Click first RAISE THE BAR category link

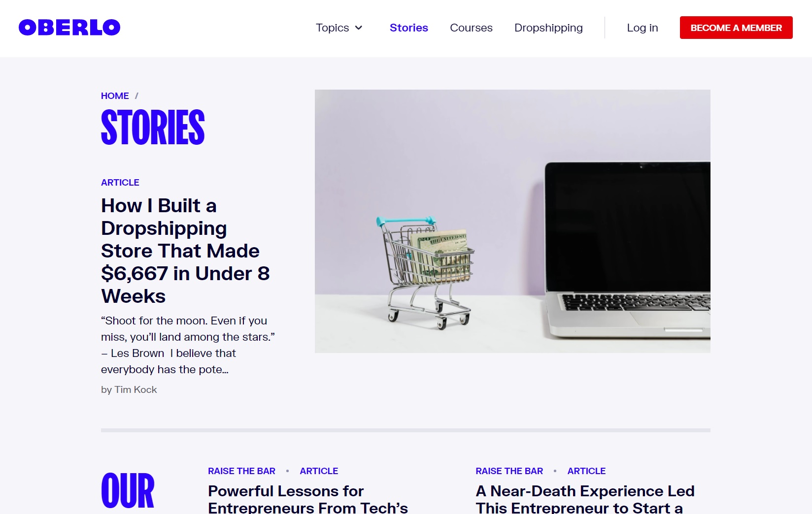241,471
